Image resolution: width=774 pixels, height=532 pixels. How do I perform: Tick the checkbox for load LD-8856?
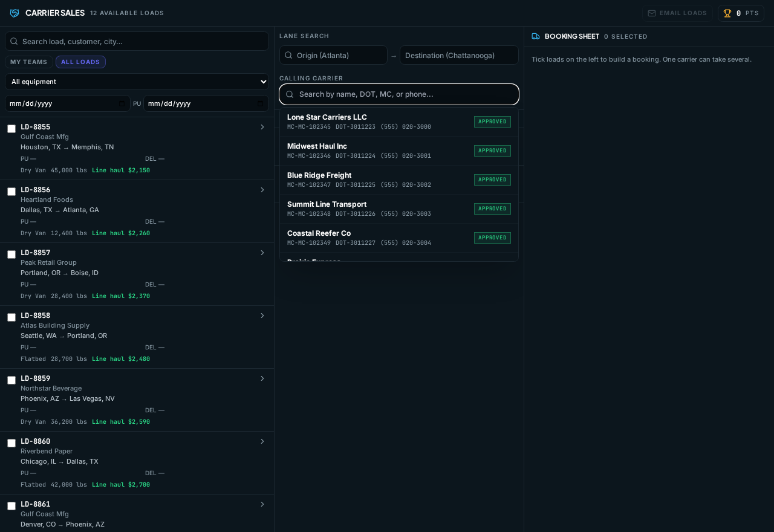[11, 192]
